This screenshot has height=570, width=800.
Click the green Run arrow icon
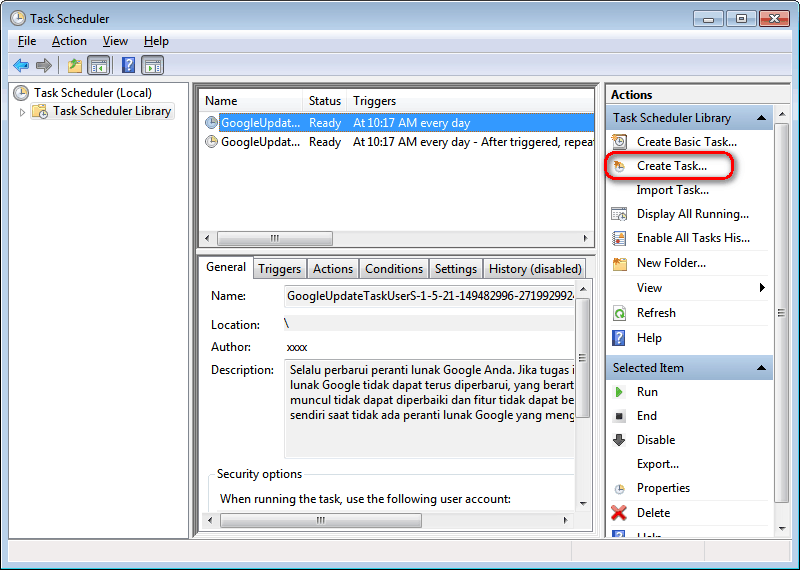coord(619,392)
